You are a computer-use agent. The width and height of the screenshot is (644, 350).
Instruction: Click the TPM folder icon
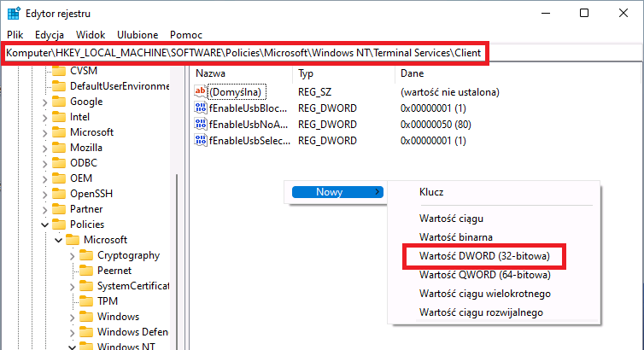point(86,301)
